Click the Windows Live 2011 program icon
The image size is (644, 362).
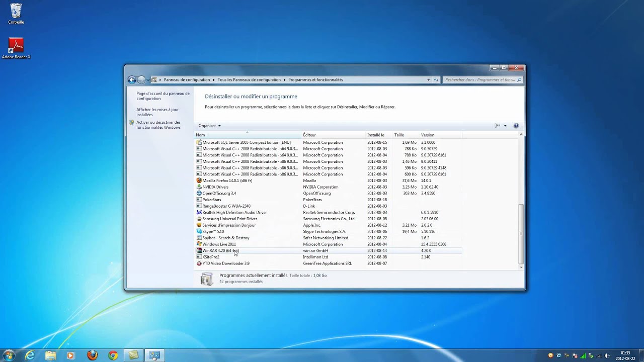(x=199, y=244)
